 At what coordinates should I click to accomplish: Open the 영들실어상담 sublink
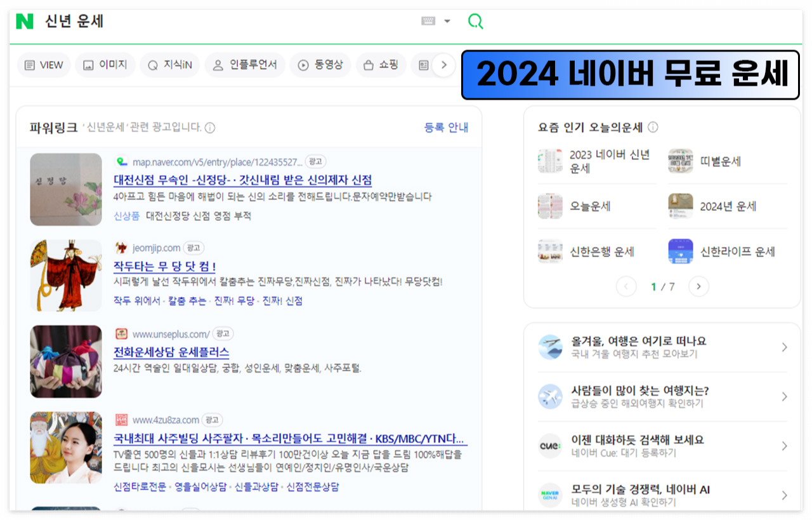[201, 487]
